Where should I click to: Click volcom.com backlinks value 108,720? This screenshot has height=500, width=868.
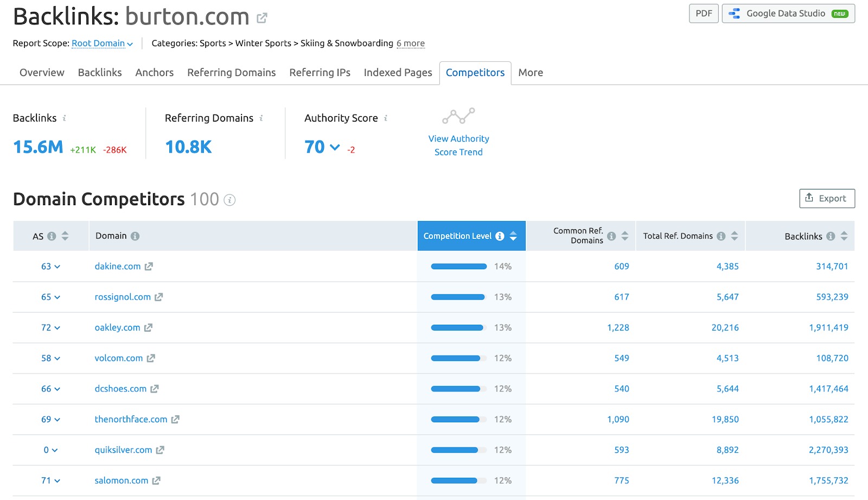[x=832, y=358]
